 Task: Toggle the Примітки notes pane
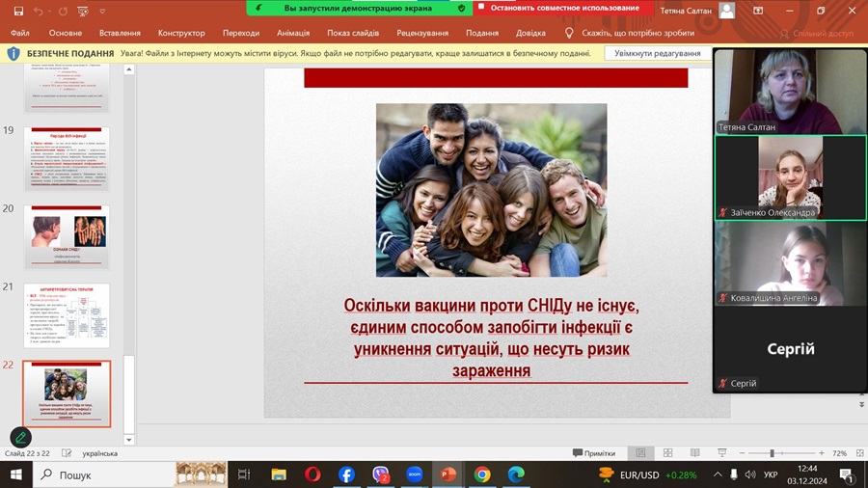pyautogui.click(x=594, y=453)
